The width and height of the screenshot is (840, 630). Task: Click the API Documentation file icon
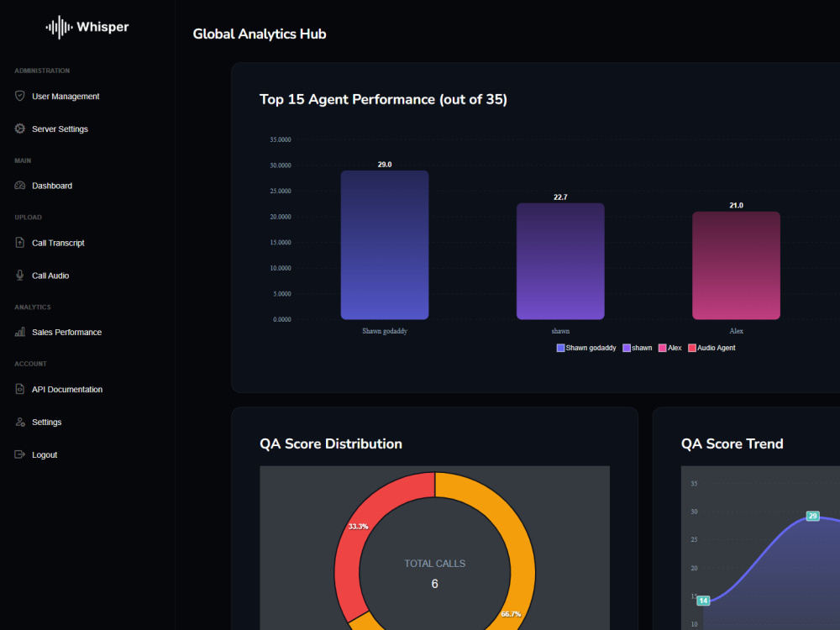20,389
